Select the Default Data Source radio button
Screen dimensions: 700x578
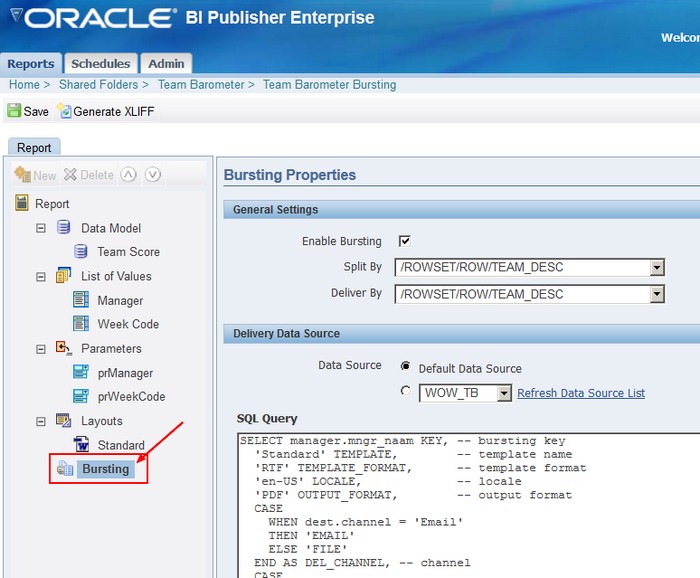click(x=405, y=367)
